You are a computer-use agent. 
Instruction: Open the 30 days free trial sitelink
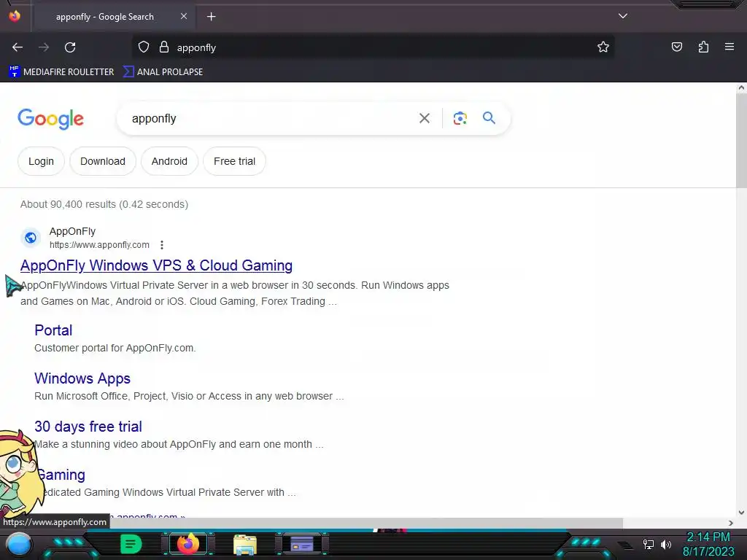point(88,427)
